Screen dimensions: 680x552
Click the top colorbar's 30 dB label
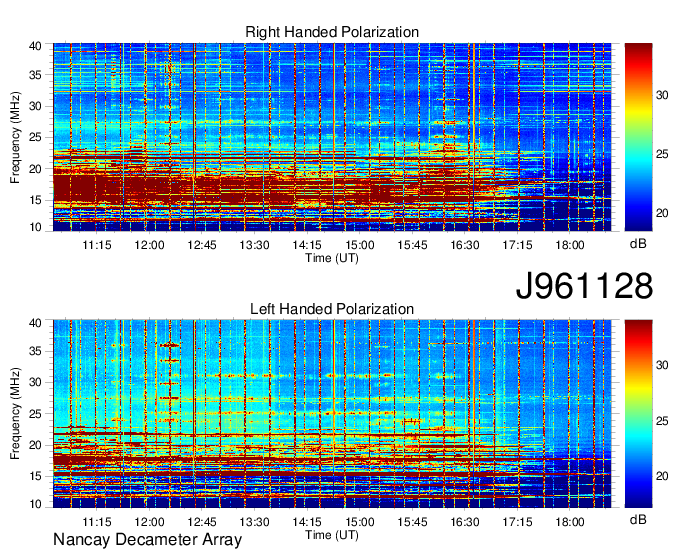pos(662,95)
